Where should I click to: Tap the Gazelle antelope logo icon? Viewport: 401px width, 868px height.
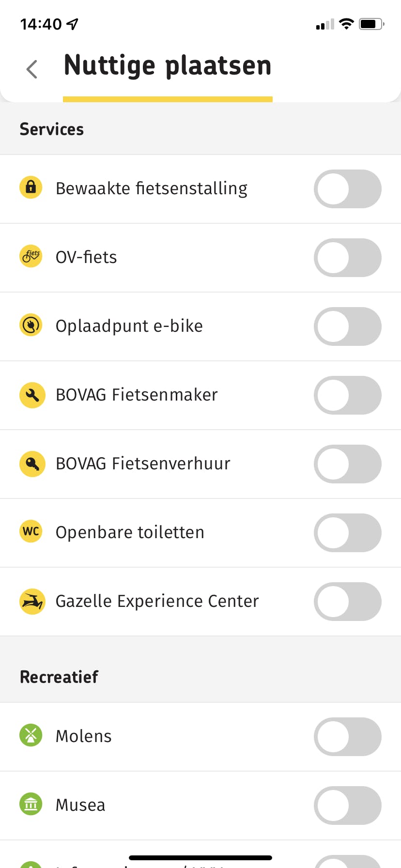point(32,602)
